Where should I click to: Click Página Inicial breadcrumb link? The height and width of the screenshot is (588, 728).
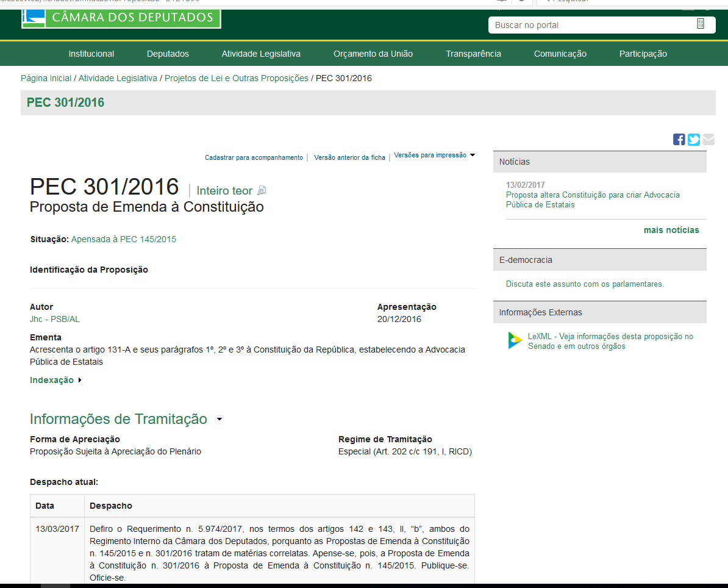46,78
